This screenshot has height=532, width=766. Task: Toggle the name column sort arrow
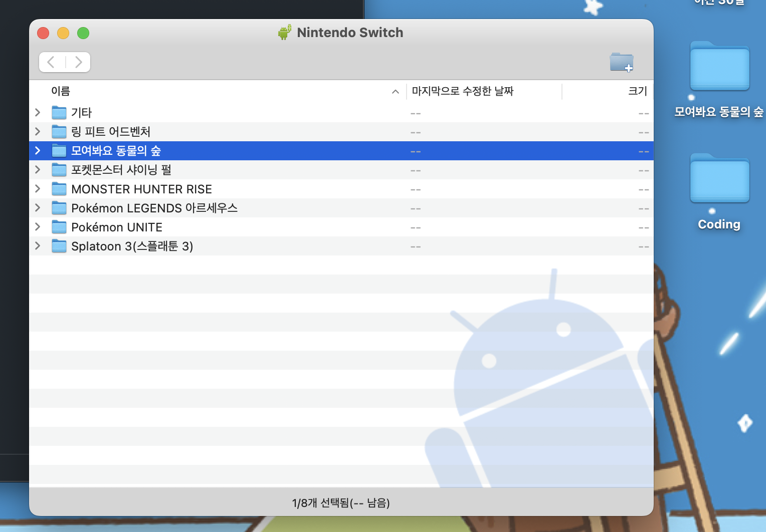tap(396, 92)
